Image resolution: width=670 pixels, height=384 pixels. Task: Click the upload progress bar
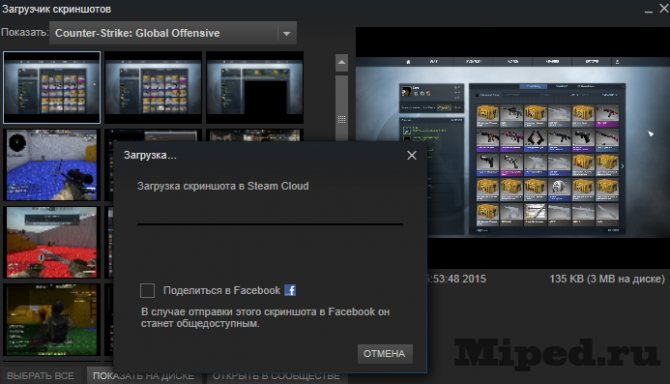[270, 223]
